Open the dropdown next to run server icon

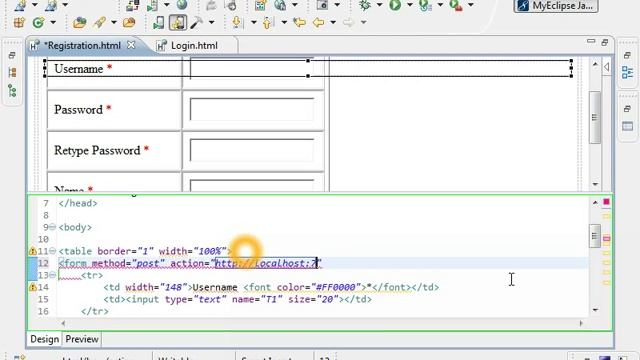click(167, 5)
